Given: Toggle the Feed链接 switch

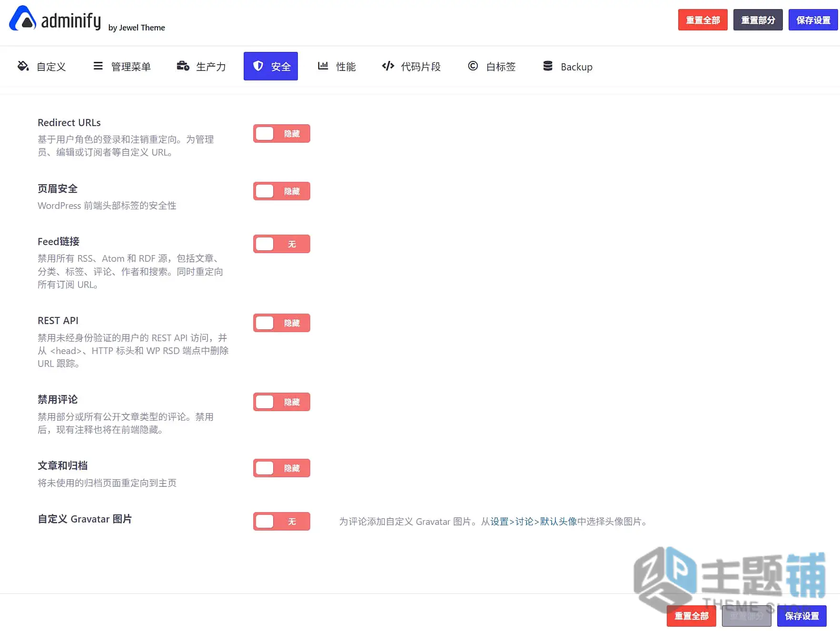Looking at the screenshot, I should (x=281, y=244).
